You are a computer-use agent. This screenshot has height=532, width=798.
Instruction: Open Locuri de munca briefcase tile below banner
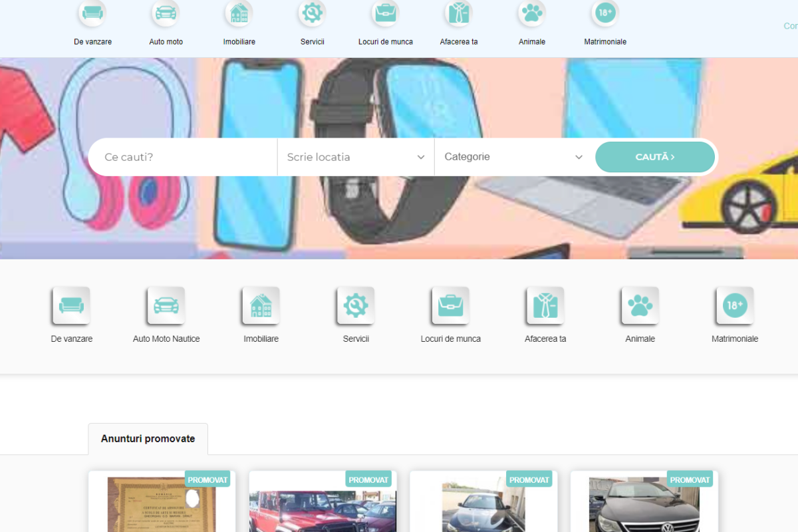pyautogui.click(x=450, y=306)
